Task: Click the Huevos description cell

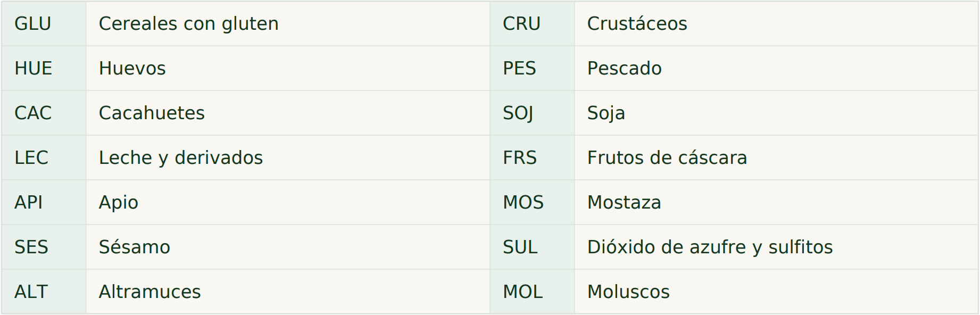Action: coord(288,68)
